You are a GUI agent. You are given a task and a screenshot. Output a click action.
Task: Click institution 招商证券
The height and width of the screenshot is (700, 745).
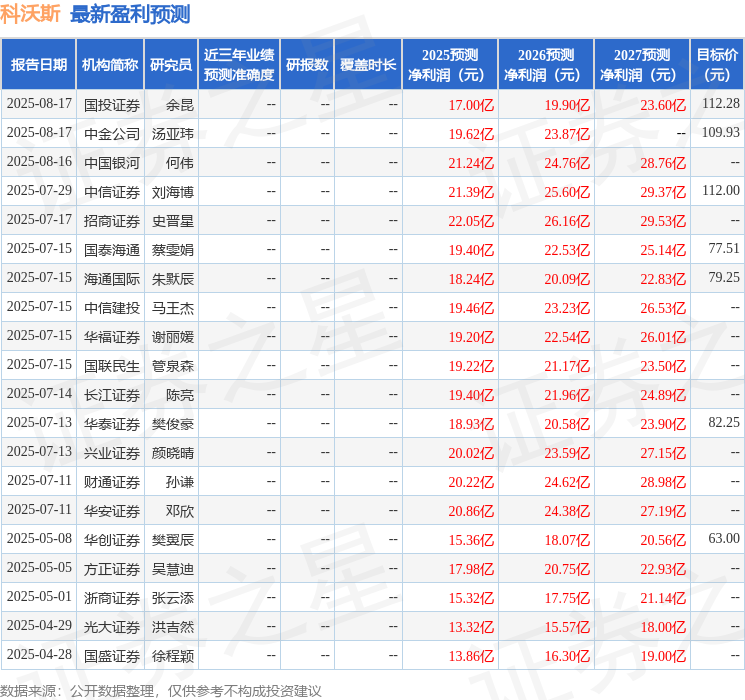click(x=112, y=221)
